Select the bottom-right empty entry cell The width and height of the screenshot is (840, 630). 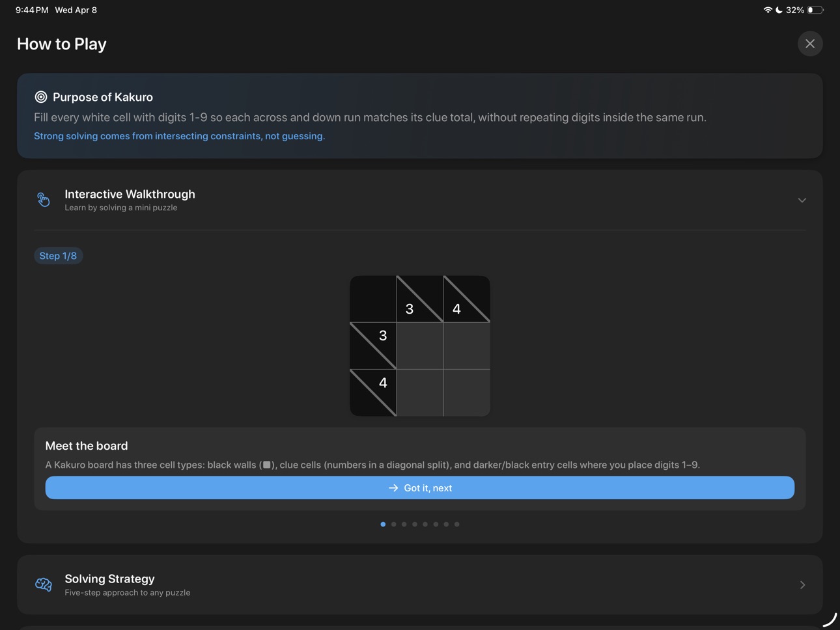coord(467,392)
